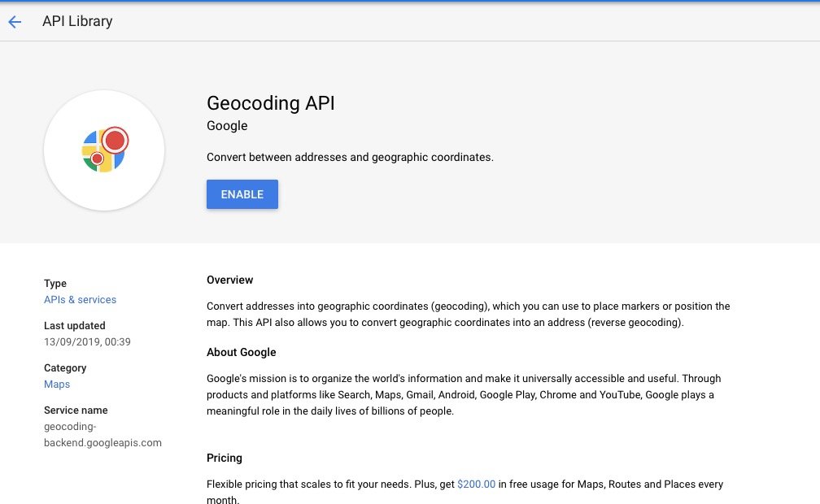
Task: Click the date 13/09/2019, 00:39
Action: point(87,342)
